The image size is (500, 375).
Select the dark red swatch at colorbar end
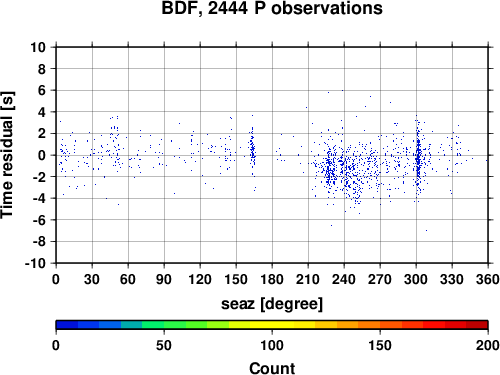pyautogui.click(x=477, y=325)
